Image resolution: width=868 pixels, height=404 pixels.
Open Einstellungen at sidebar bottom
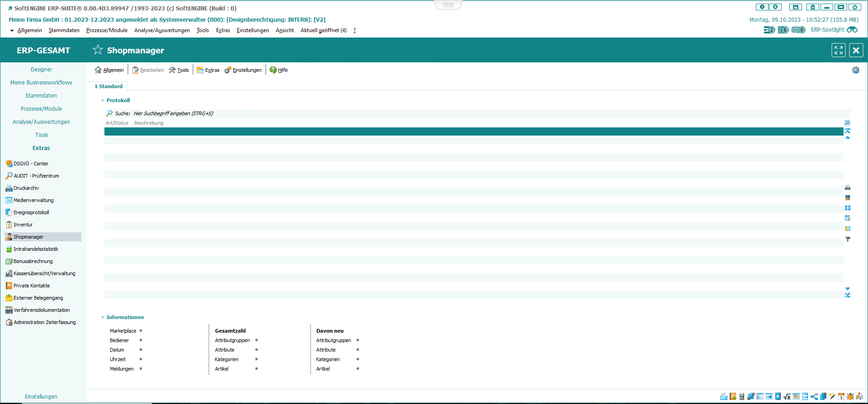point(41,397)
